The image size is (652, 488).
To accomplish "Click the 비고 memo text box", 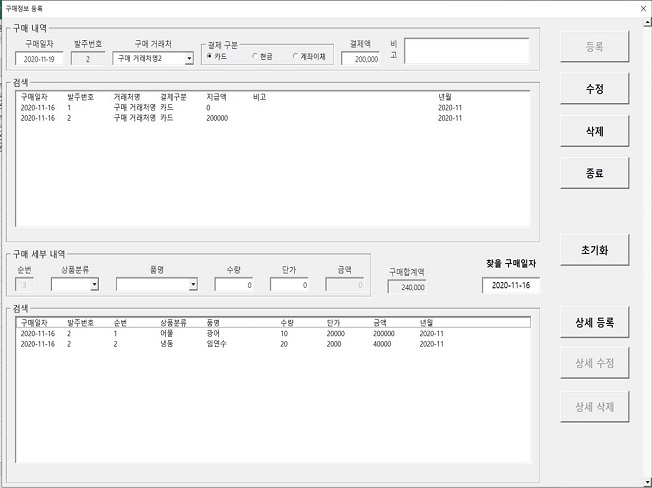I will point(466,51).
